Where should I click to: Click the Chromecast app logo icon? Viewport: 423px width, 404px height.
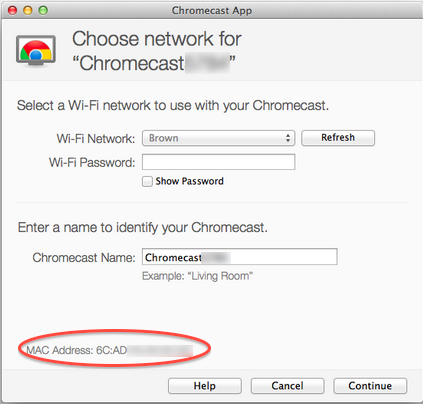coord(36,50)
